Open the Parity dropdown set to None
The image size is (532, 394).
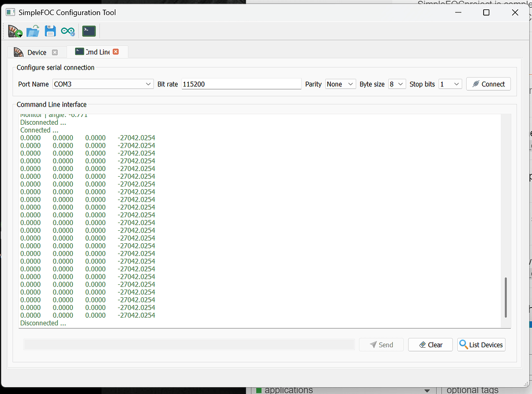pos(350,84)
